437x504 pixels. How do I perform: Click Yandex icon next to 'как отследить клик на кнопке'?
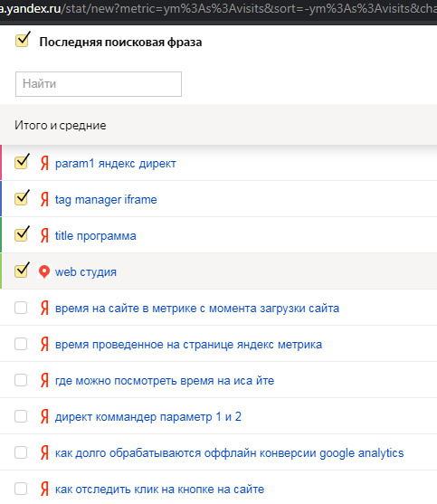click(44, 489)
